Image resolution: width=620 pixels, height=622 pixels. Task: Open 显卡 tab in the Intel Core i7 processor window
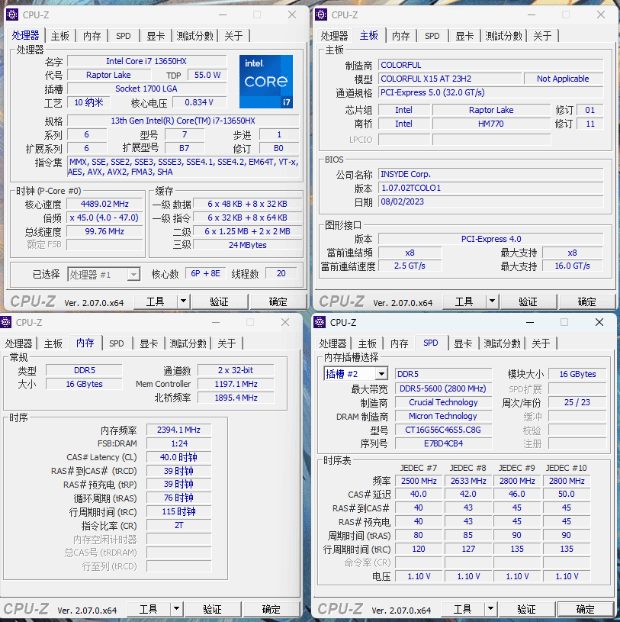click(x=155, y=36)
